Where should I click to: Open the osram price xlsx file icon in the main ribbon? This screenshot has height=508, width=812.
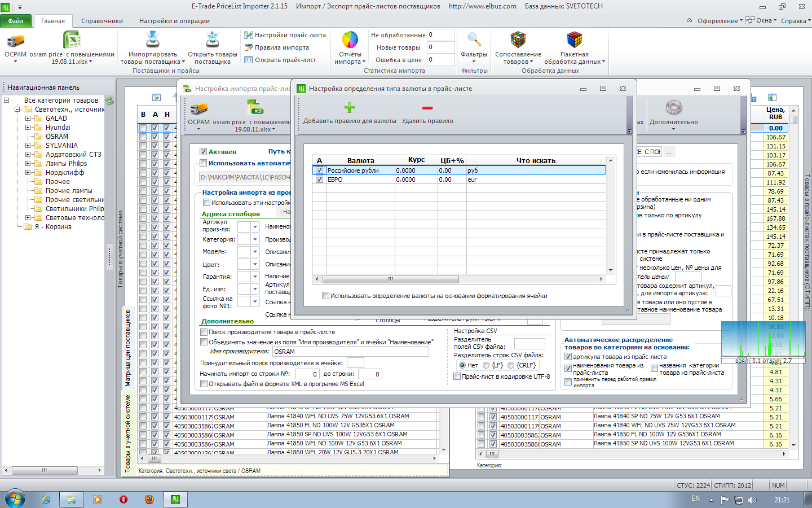tap(72, 40)
